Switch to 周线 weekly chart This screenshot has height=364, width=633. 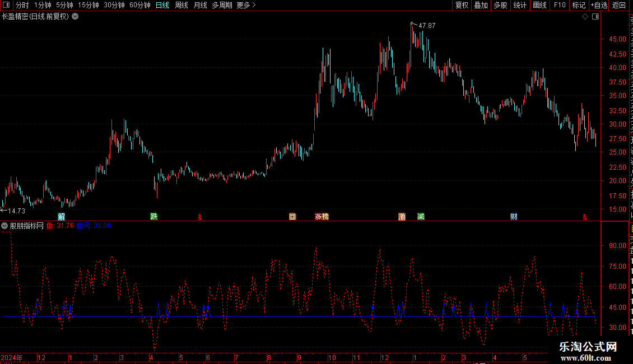[x=181, y=5]
